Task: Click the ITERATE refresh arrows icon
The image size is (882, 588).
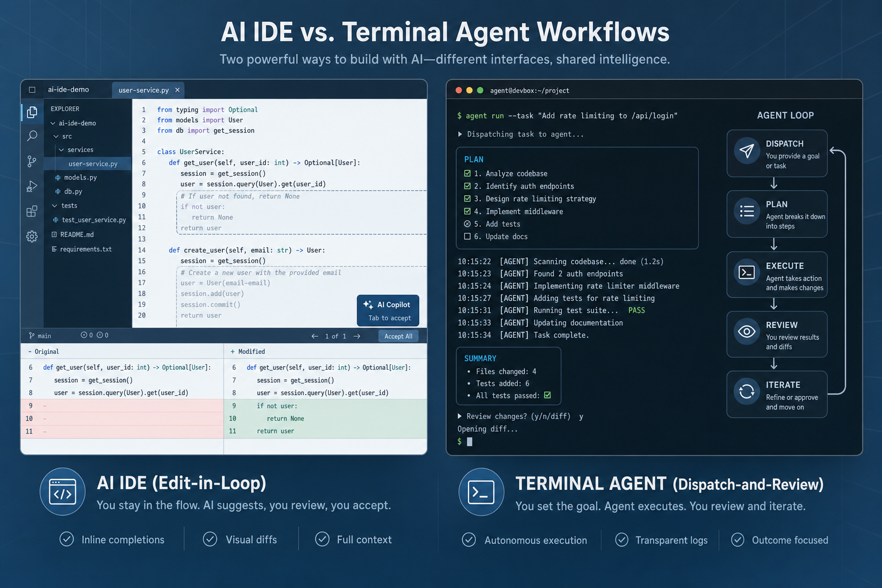Action: [x=746, y=391]
